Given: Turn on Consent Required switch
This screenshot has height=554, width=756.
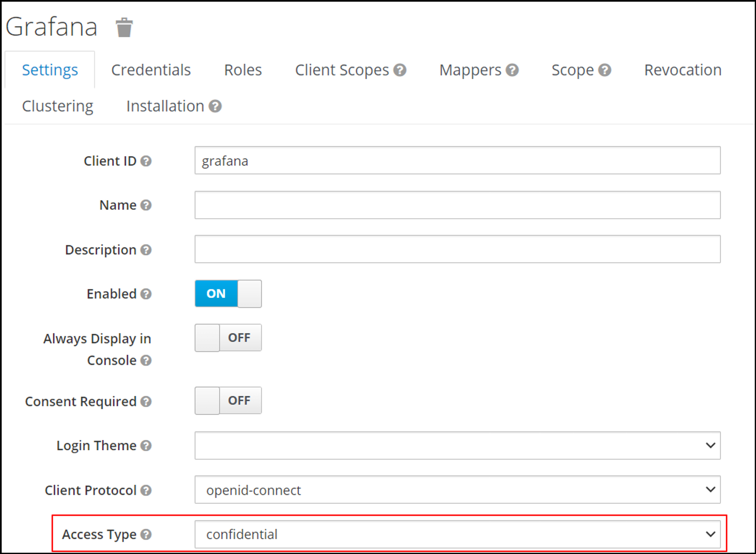Looking at the screenshot, I should pyautogui.click(x=228, y=400).
